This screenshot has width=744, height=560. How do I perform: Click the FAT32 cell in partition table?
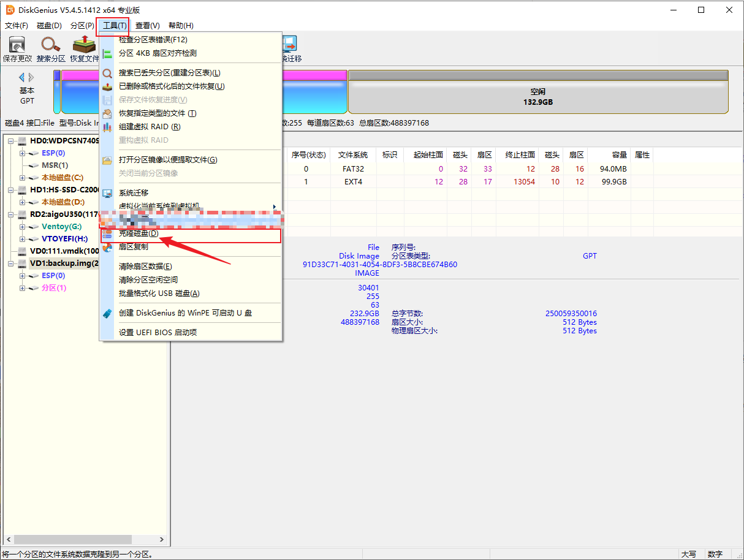pos(353,168)
